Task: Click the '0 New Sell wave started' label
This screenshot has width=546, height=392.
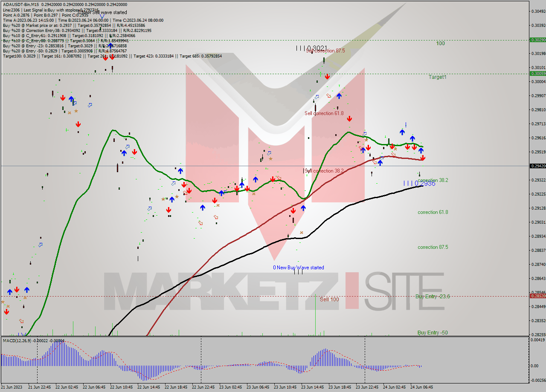Action: tap(102, 12)
